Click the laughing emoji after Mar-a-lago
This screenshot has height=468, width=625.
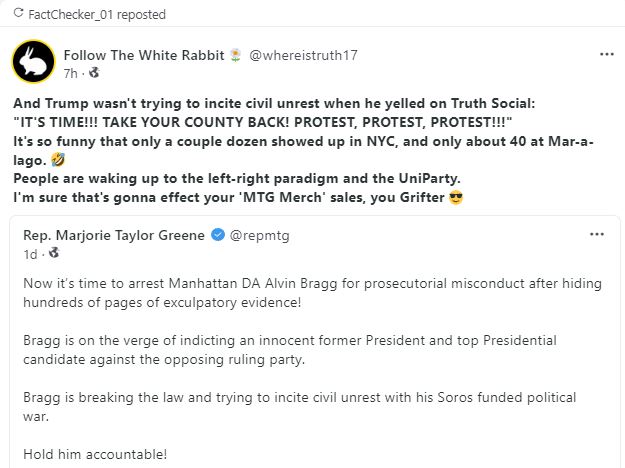point(58,160)
